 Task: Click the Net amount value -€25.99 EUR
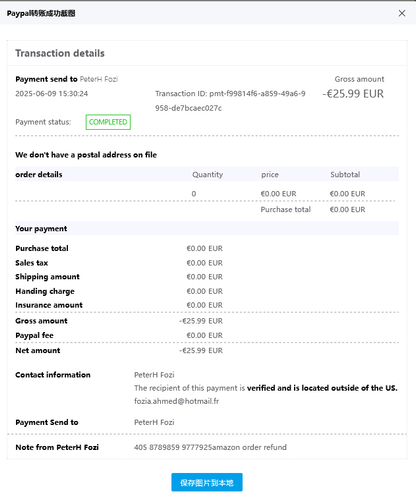pyautogui.click(x=201, y=350)
